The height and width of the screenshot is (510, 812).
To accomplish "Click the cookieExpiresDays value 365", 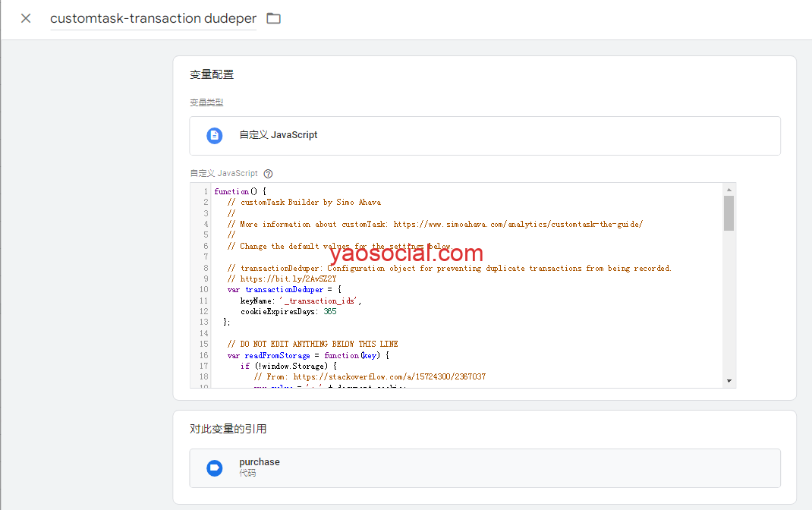I will click(x=329, y=311).
